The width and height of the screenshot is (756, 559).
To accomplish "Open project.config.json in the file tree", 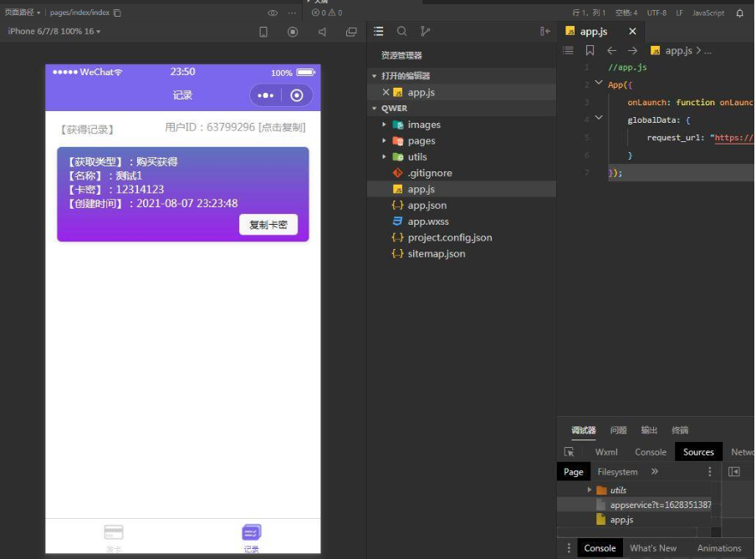I will [449, 237].
